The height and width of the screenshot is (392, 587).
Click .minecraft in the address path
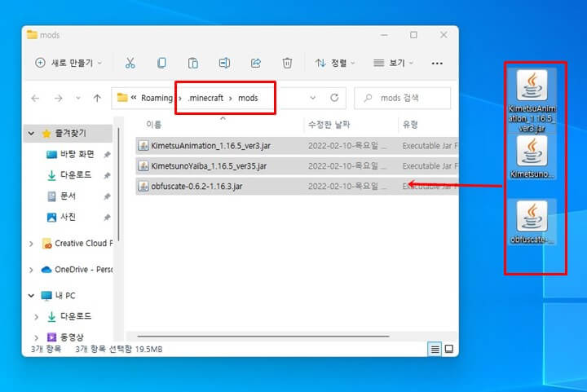coord(205,98)
